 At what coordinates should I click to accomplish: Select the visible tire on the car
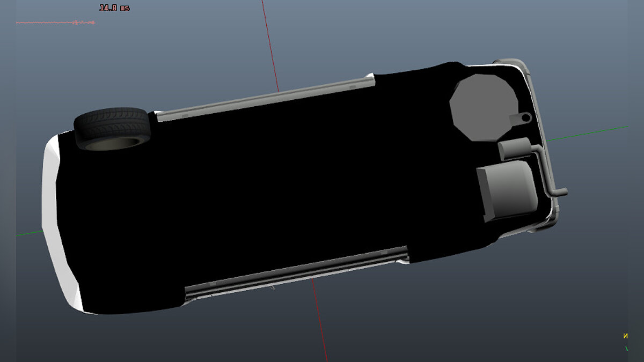pos(111,128)
